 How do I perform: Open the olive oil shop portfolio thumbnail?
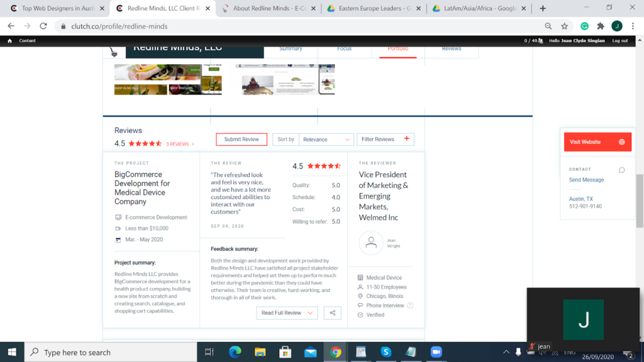click(168, 79)
